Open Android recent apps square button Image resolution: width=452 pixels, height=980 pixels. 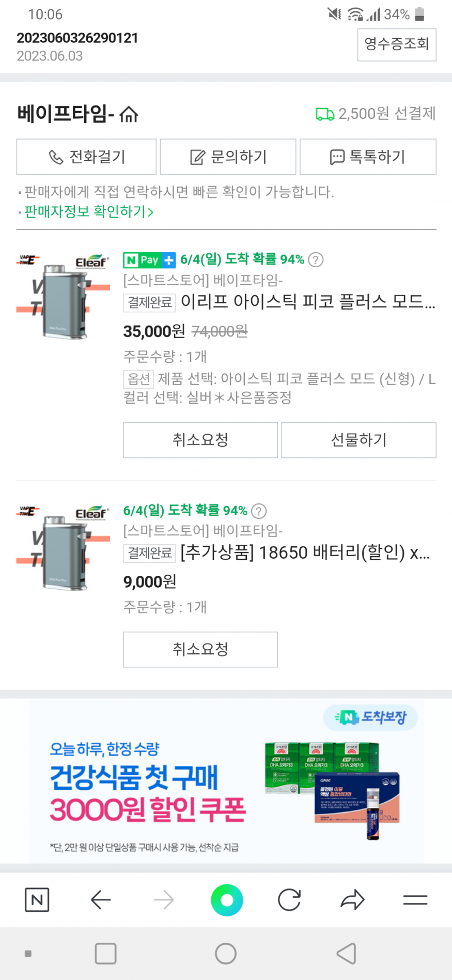click(x=105, y=954)
